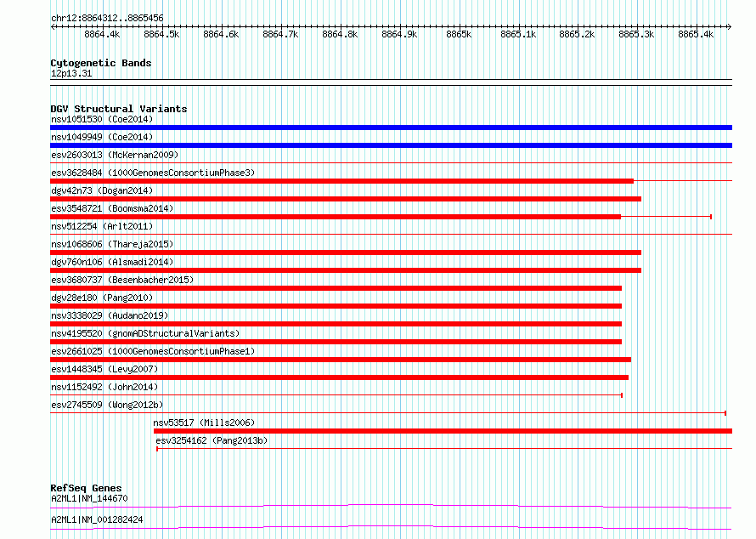756x539 pixels.
Task: Click the red bar under dgv760n106
Action: (x=346, y=270)
